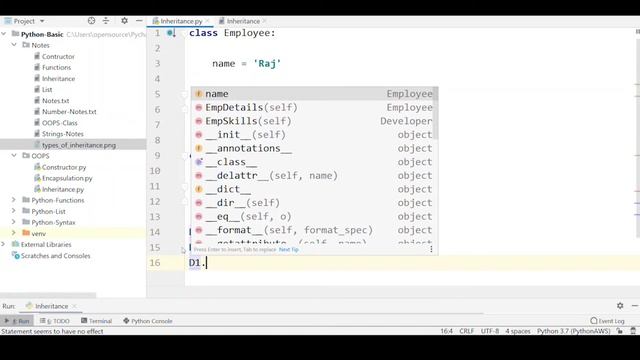The width and height of the screenshot is (640, 360).
Task: Select Scratches and Consoles
Action: (55, 256)
